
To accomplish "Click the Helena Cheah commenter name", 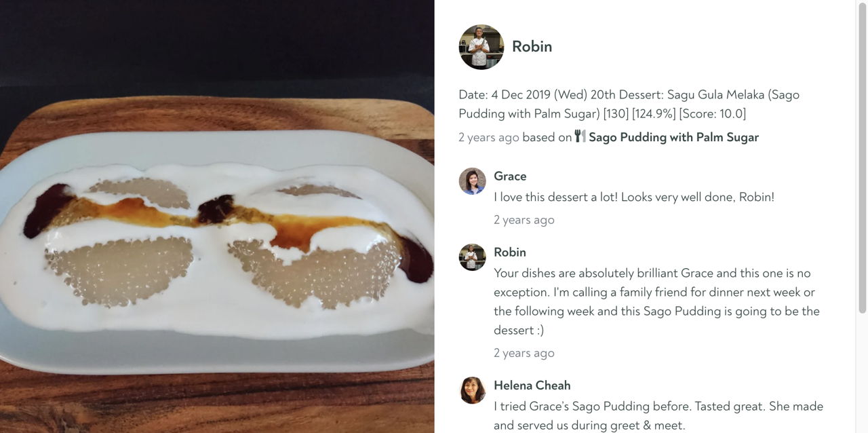I will tap(532, 385).
